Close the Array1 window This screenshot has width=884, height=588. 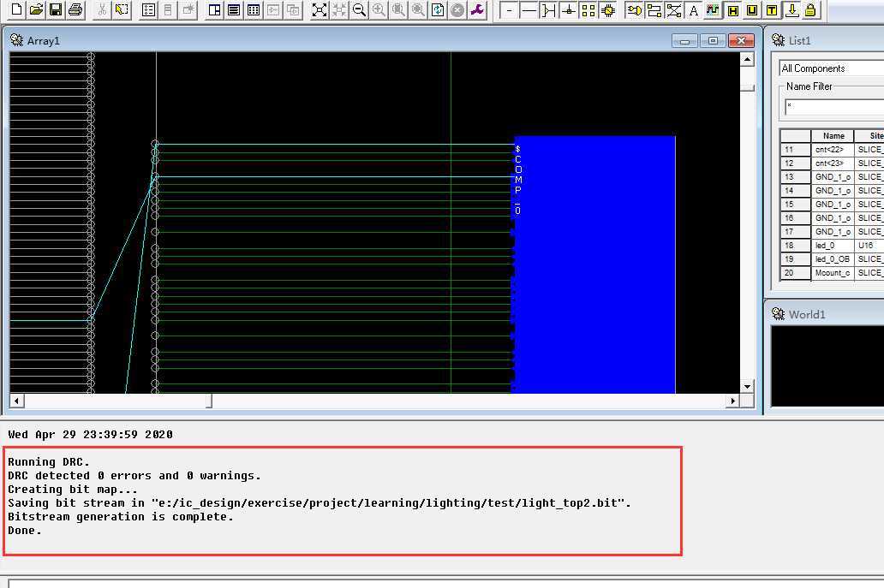pyautogui.click(x=741, y=40)
